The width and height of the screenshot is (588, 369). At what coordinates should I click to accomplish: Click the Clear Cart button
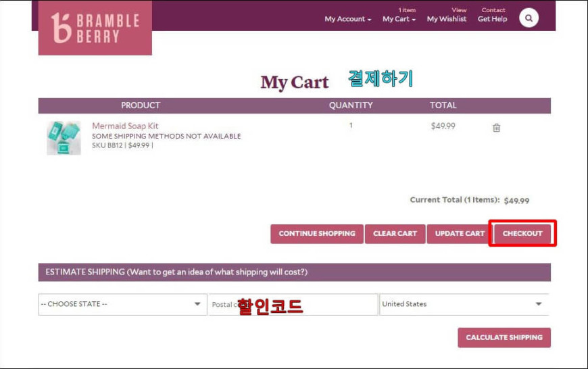[395, 234]
